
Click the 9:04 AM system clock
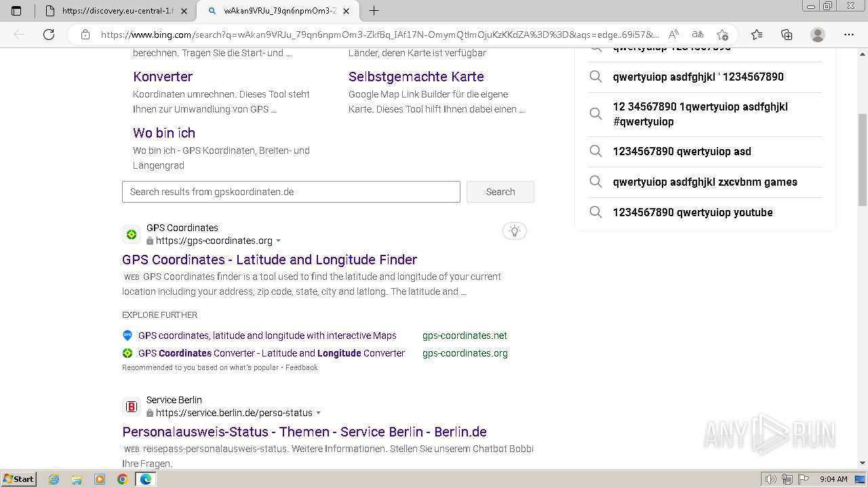833,479
